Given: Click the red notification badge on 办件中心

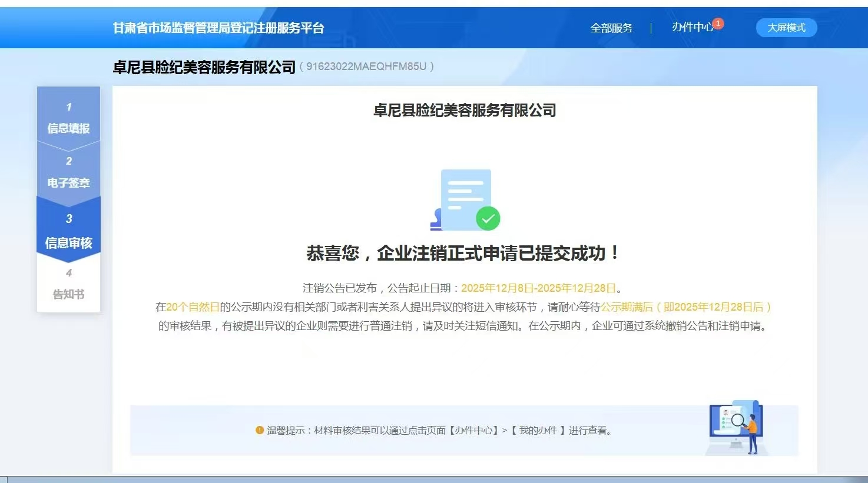Looking at the screenshot, I should [718, 24].
